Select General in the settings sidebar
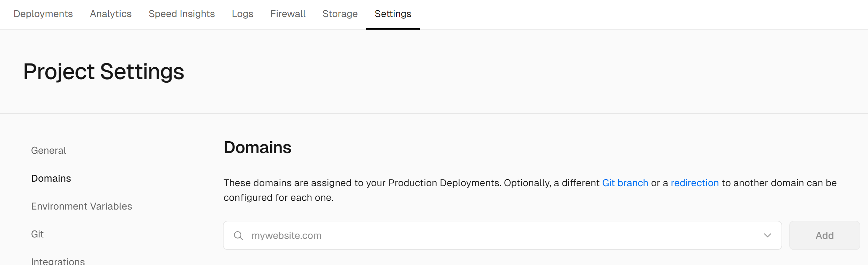 tap(48, 151)
